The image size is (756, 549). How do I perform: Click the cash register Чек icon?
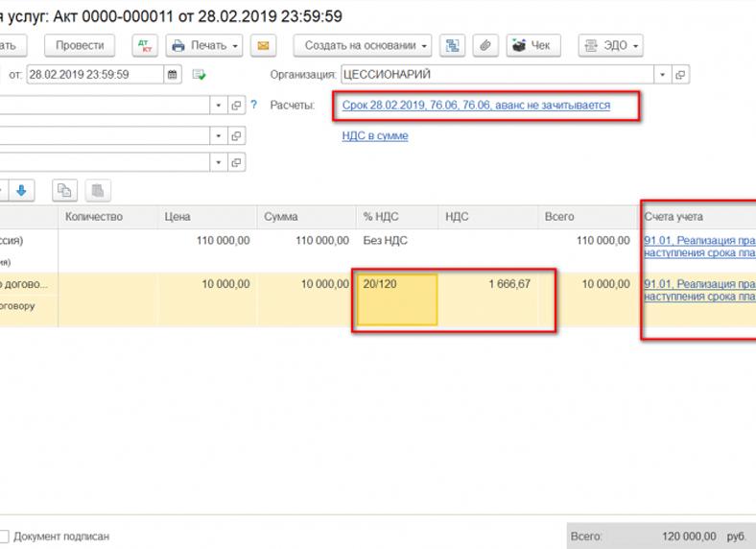pos(519,45)
